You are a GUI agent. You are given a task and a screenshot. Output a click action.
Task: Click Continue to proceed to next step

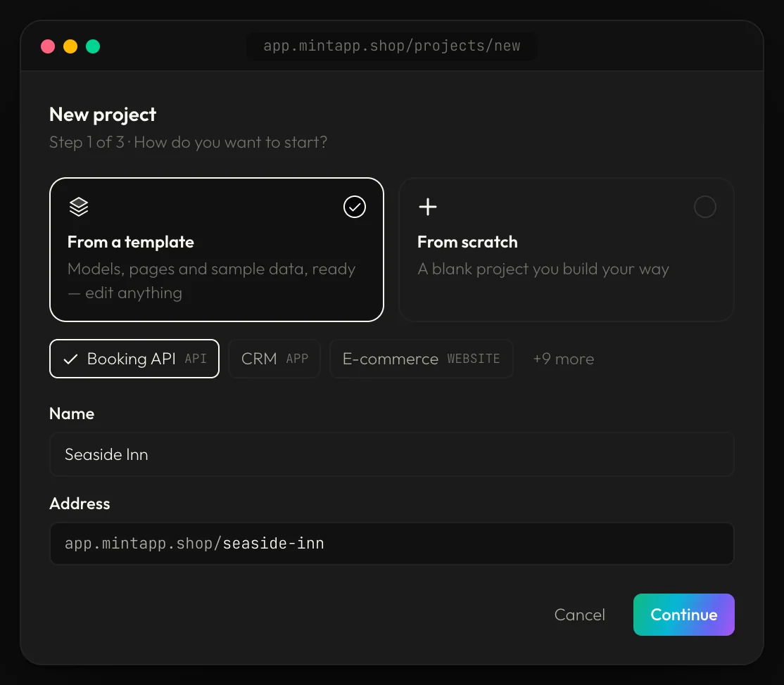683,615
